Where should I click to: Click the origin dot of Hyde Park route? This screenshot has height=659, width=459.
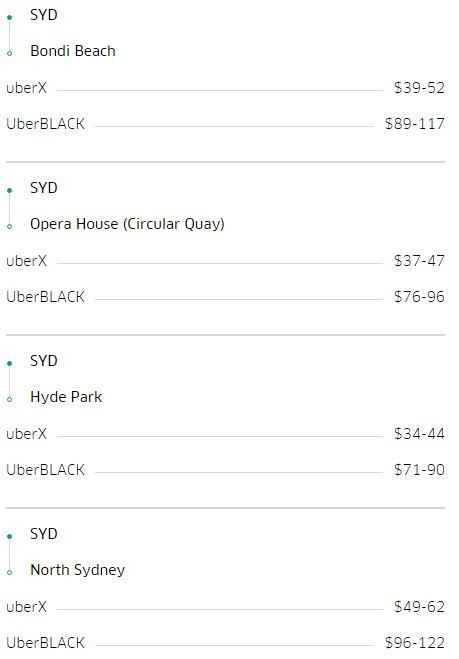pos(9,364)
